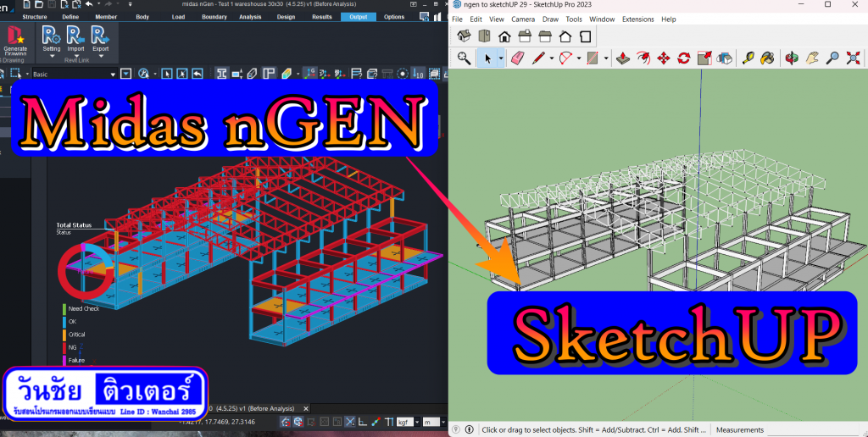Click Zoom Extents in SketchUp toolbar

click(853, 58)
